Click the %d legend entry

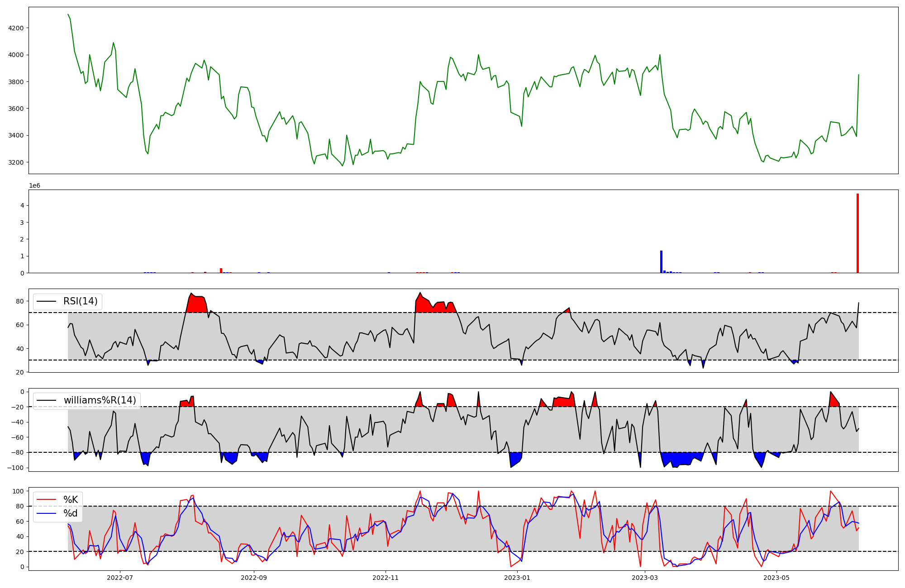[x=71, y=513]
